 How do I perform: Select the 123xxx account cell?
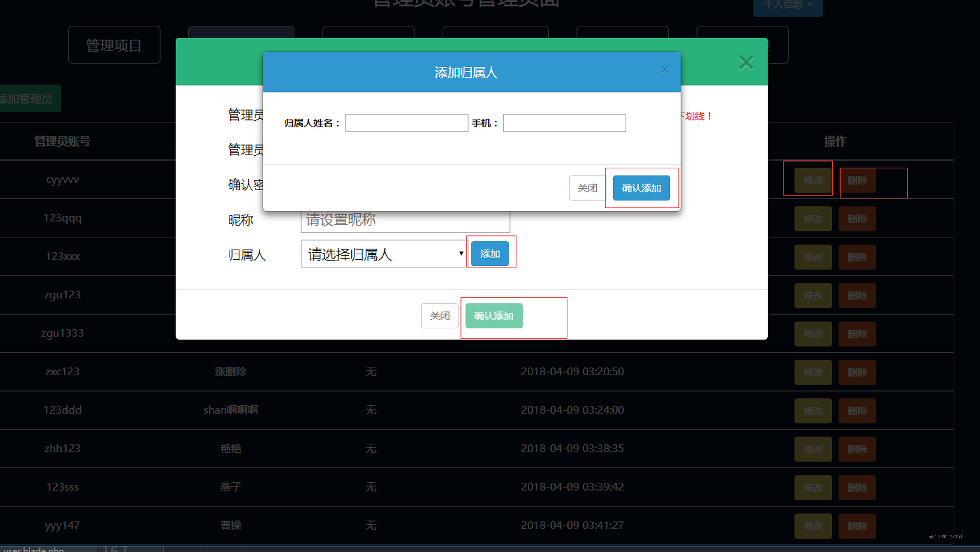[62, 256]
